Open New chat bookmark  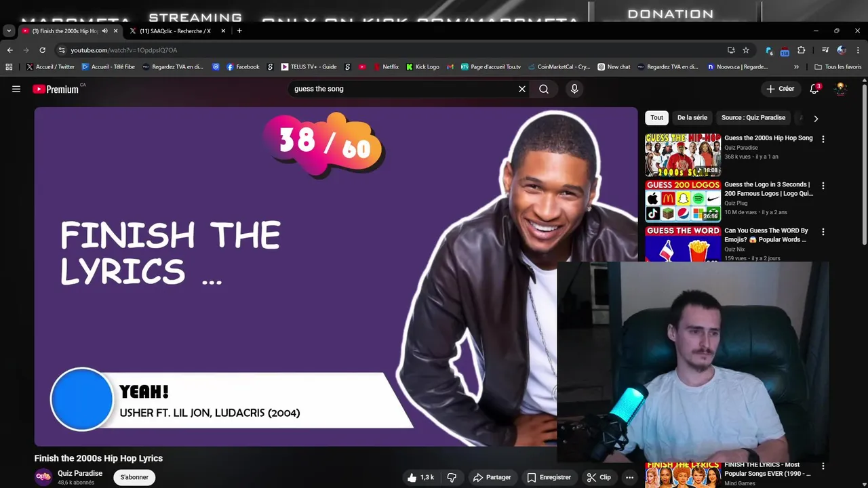(x=614, y=66)
